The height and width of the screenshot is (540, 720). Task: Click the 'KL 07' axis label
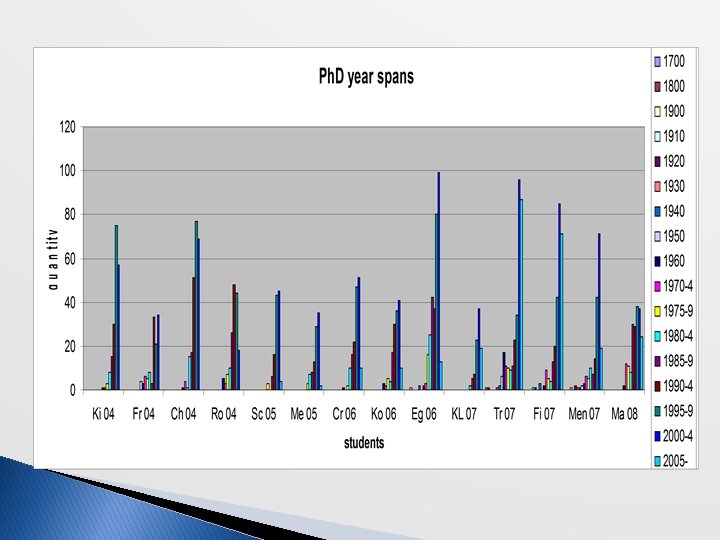click(x=464, y=414)
